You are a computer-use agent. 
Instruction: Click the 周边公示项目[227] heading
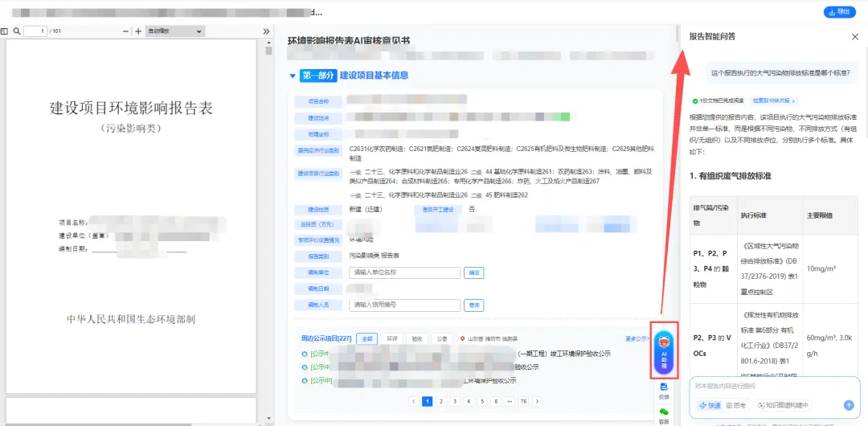coord(326,338)
